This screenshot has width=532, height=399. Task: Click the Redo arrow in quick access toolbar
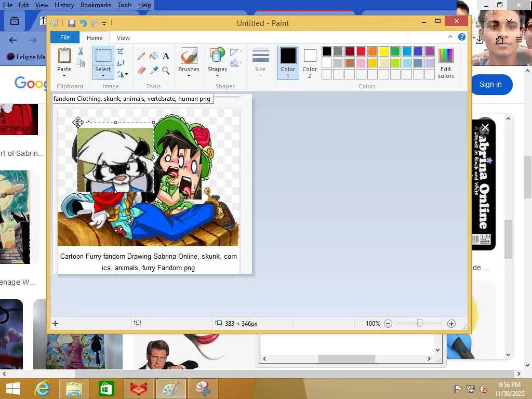click(x=94, y=23)
